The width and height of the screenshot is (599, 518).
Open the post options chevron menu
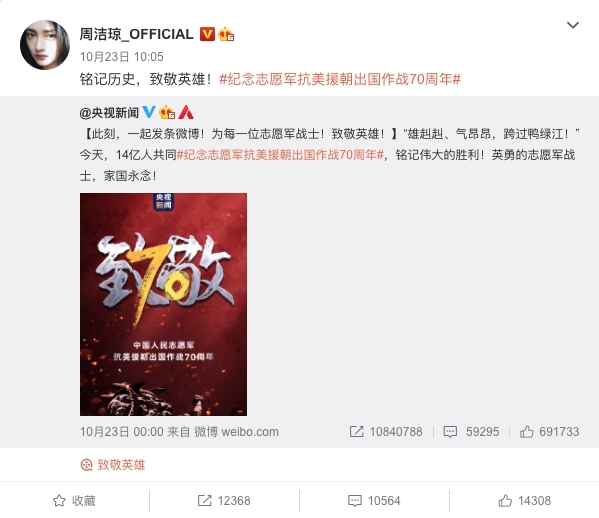click(x=572, y=25)
